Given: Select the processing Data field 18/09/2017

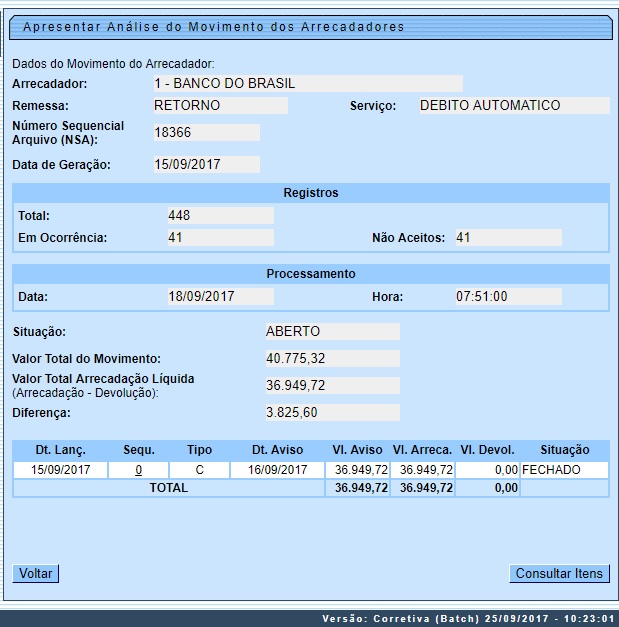Looking at the screenshot, I should pos(220,297).
